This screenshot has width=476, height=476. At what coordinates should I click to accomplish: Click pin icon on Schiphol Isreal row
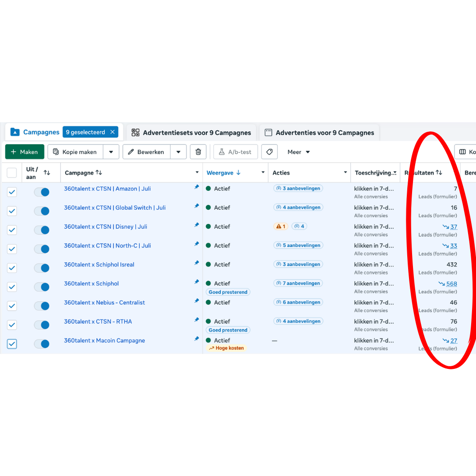coord(197,263)
